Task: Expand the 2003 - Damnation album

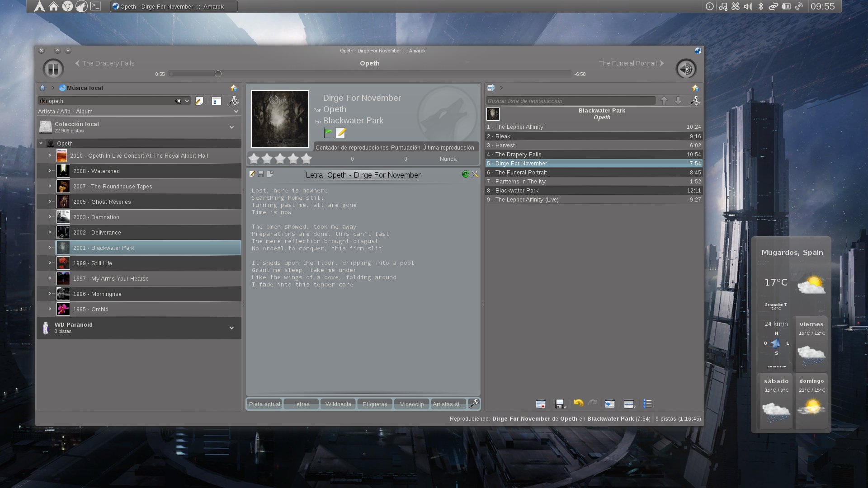Action: coord(50,217)
